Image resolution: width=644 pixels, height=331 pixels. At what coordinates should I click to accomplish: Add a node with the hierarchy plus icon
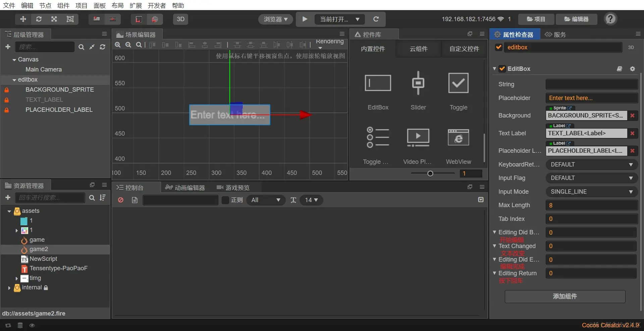tap(8, 47)
